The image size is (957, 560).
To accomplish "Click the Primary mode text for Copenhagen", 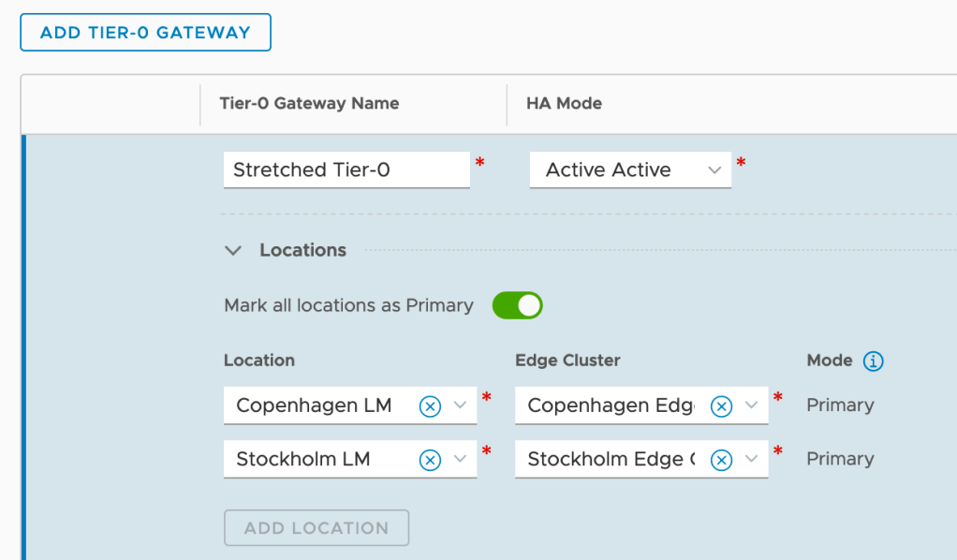I will 840,405.
